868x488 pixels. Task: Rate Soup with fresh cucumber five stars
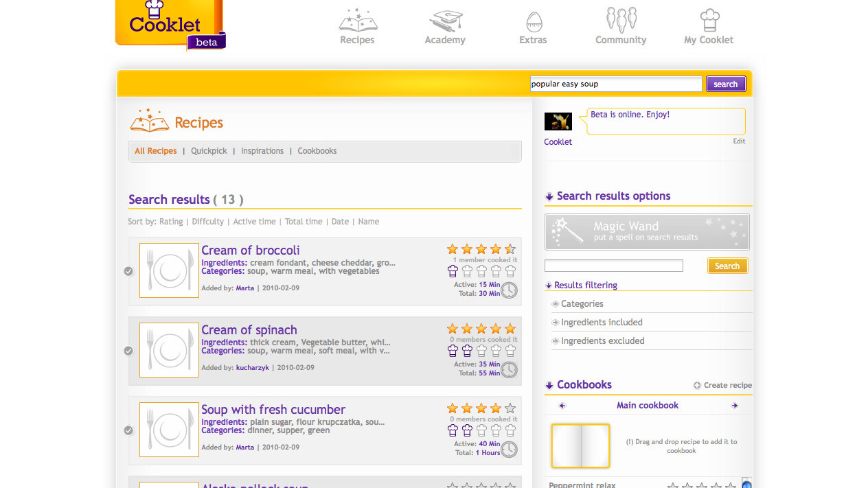pyautogui.click(x=510, y=408)
